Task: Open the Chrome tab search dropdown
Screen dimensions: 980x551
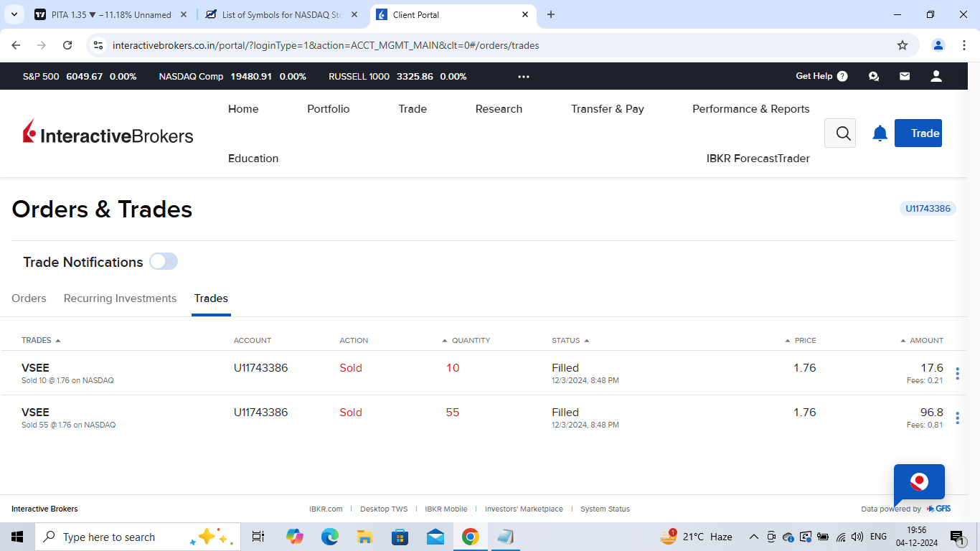Action: pos(14,14)
